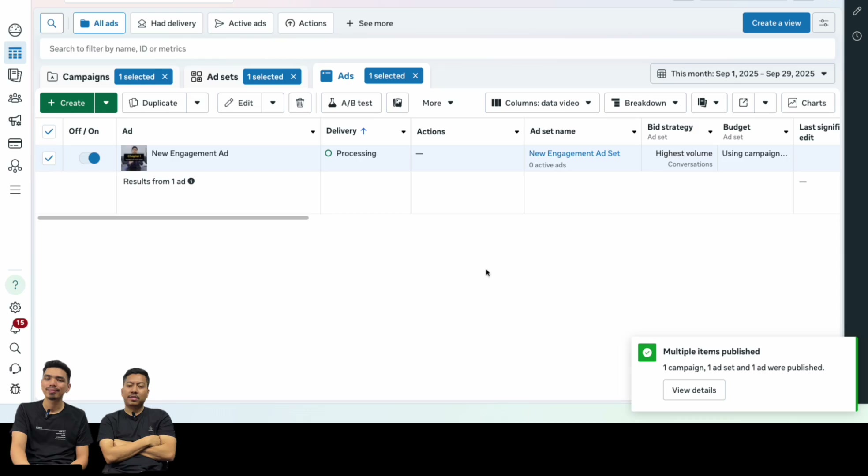Clear the Campaigns 1 selected filter
Viewport: 868px width, 476px height.
tap(165, 77)
